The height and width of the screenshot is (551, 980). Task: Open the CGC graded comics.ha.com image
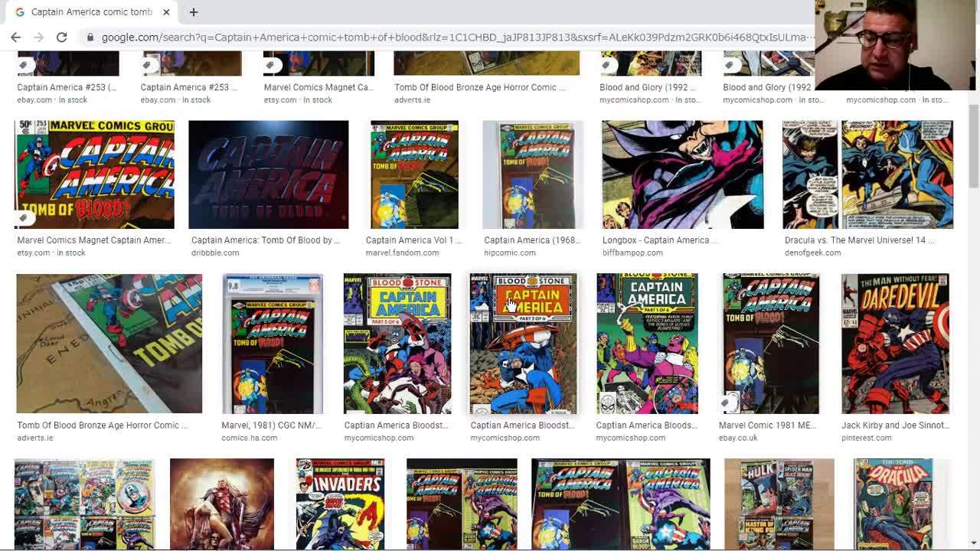pos(273,344)
